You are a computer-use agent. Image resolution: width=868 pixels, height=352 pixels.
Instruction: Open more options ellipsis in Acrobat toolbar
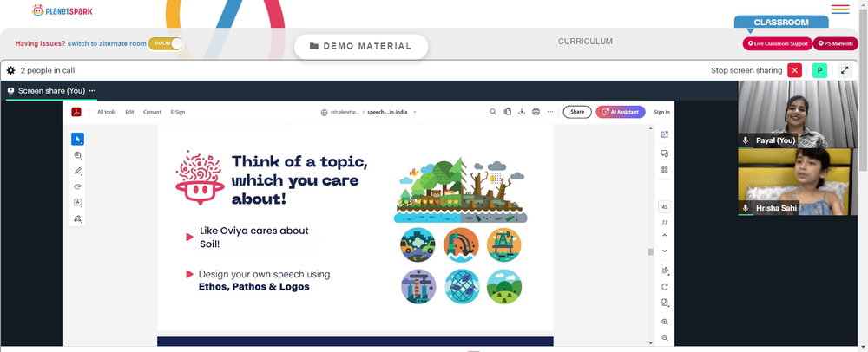coord(550,112)
